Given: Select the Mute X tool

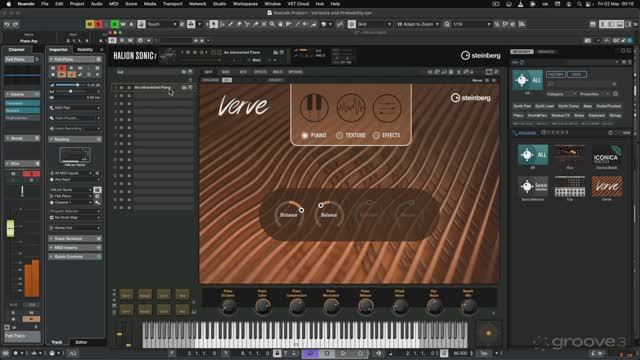Looking at the screenshot, I should coord(264,24).
